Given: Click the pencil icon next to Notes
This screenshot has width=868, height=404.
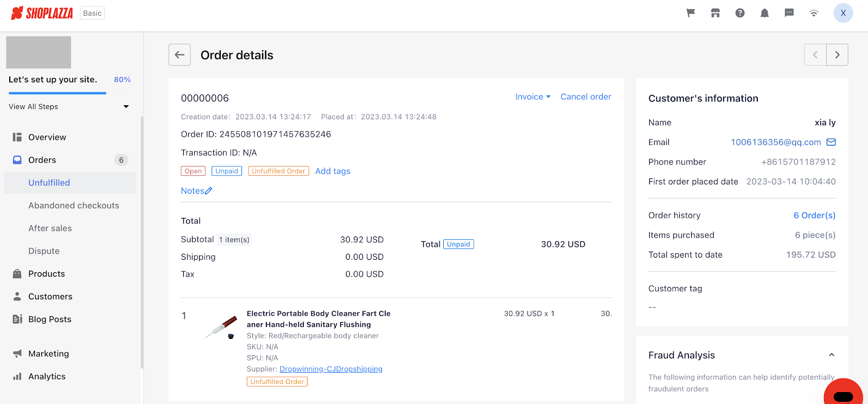Looking at the screenshot, I should click(x=209, y=191).
